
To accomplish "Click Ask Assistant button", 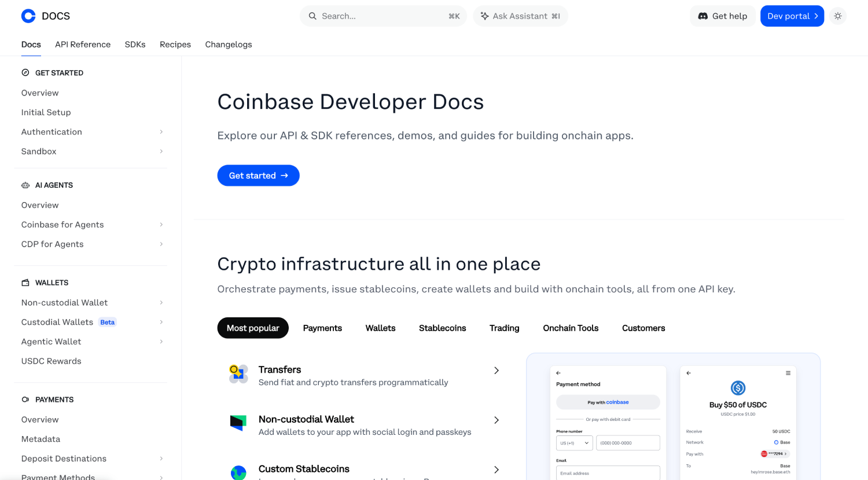I will pos(520,16).
